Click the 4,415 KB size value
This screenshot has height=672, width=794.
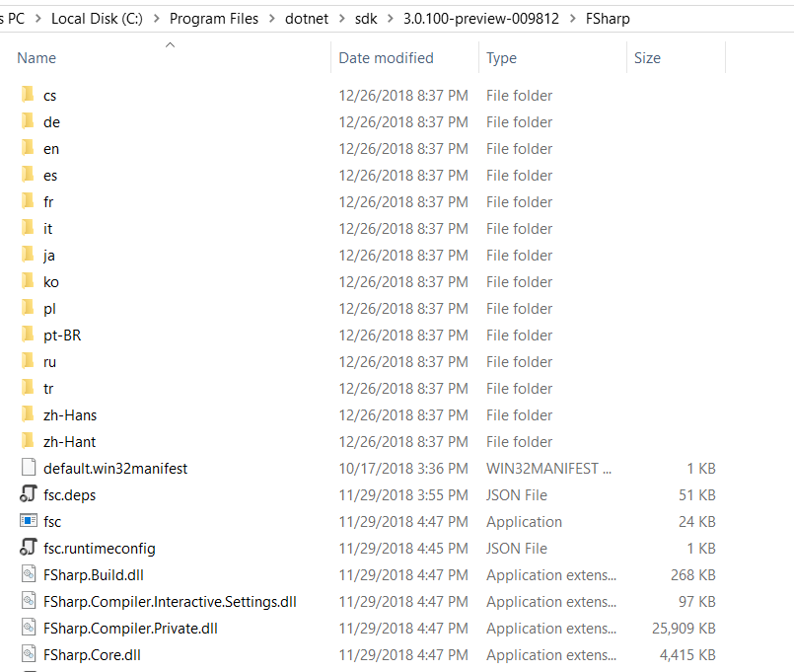click(687, 655)
